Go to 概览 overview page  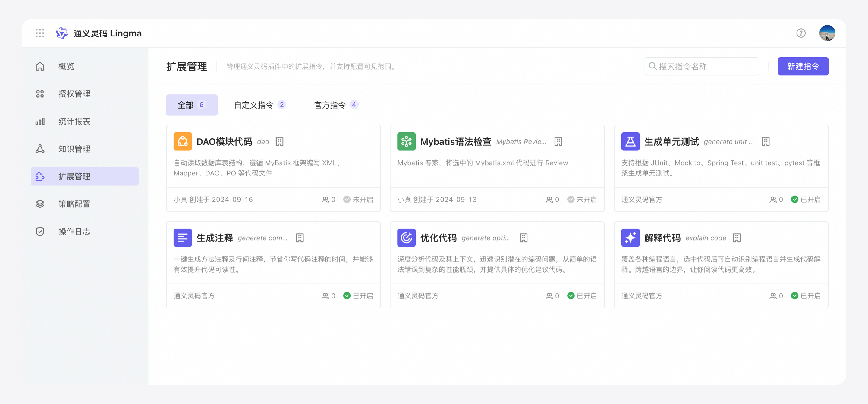tap(85, 66)
